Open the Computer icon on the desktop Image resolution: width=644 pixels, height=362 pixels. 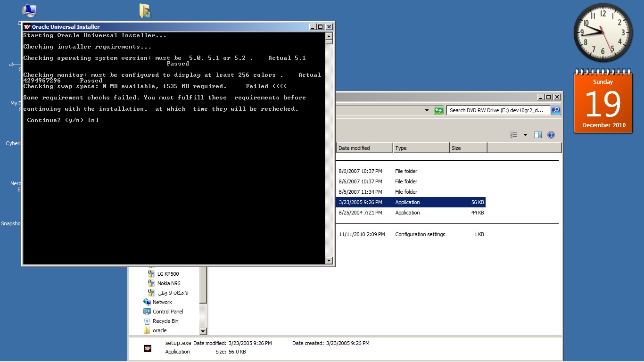[29, 11]
